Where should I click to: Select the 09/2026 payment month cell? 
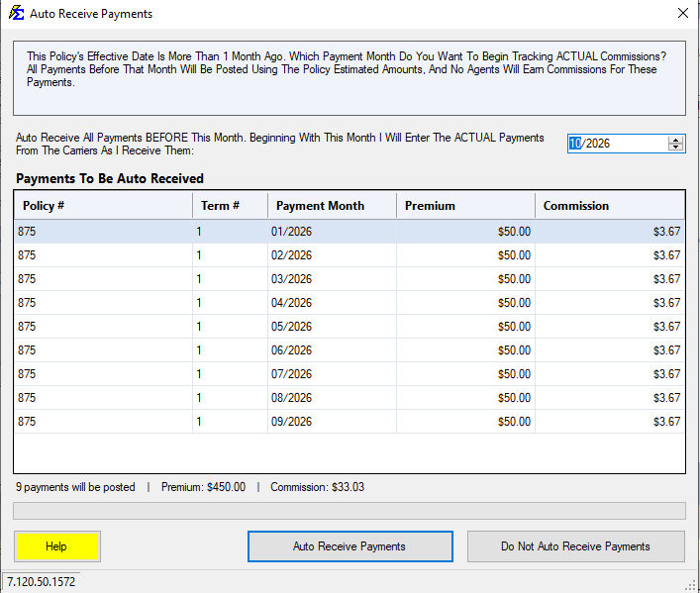pyautogui.click(x=332, y=421)
